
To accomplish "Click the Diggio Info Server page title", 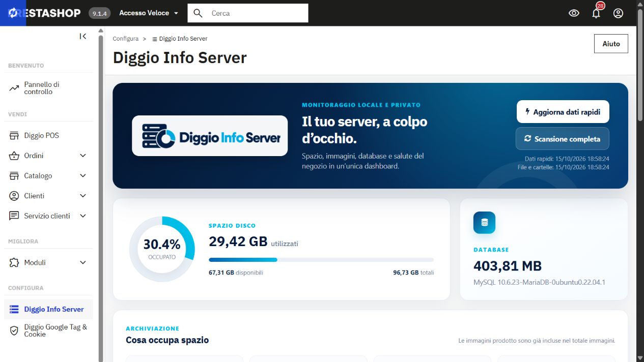I will [180, 57].
